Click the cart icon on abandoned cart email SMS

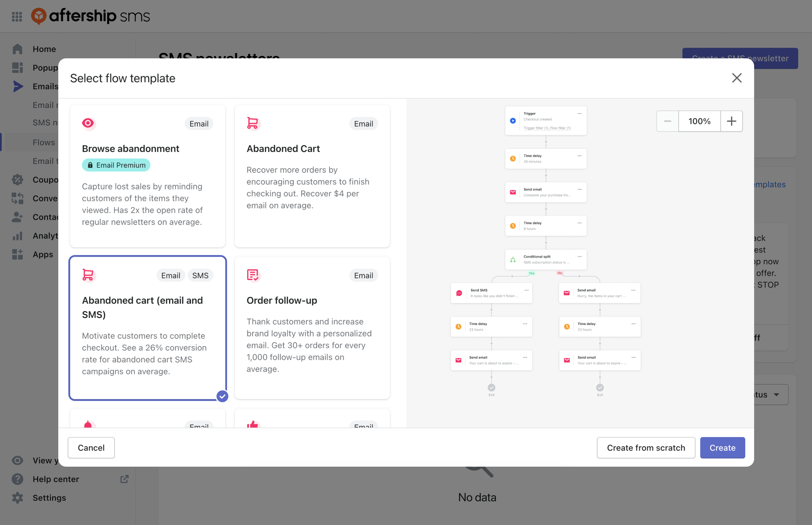point(88,274)
